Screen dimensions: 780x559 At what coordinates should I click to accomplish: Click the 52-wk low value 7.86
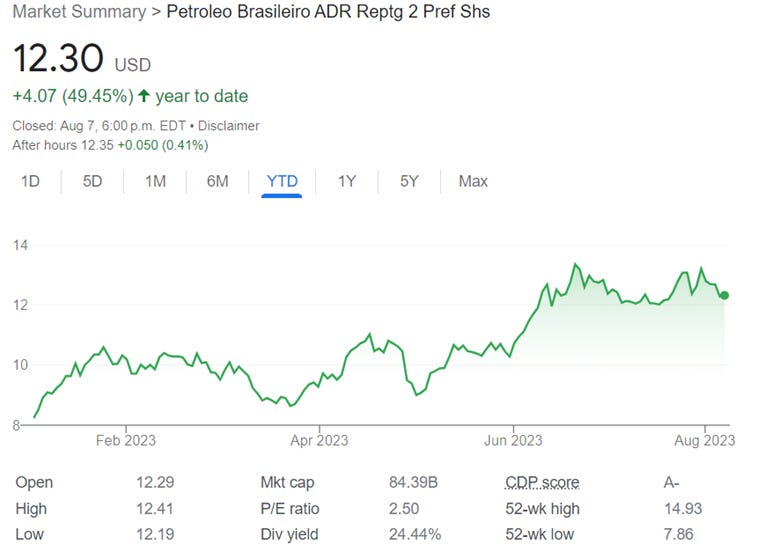coord(679,535)
